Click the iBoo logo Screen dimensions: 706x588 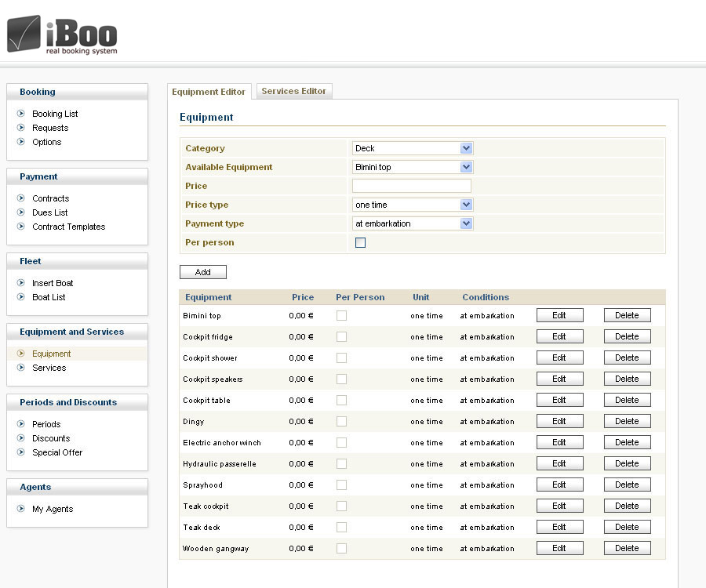tap(62, 34)
